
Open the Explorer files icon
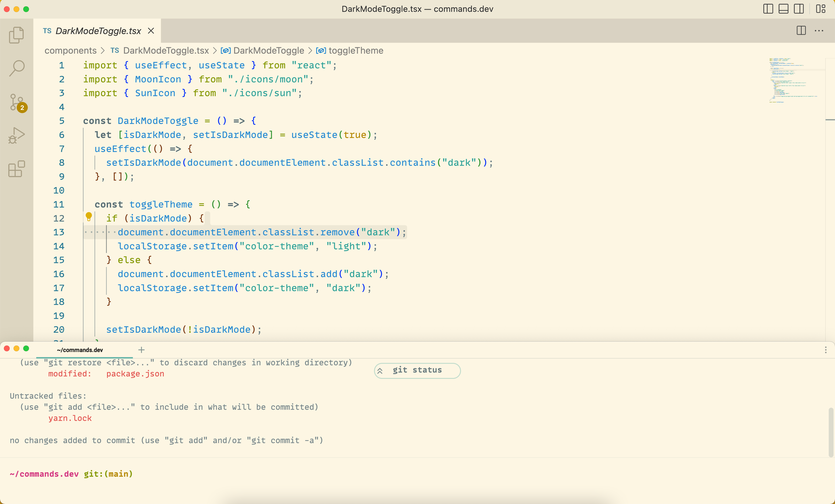click(16, 35)
